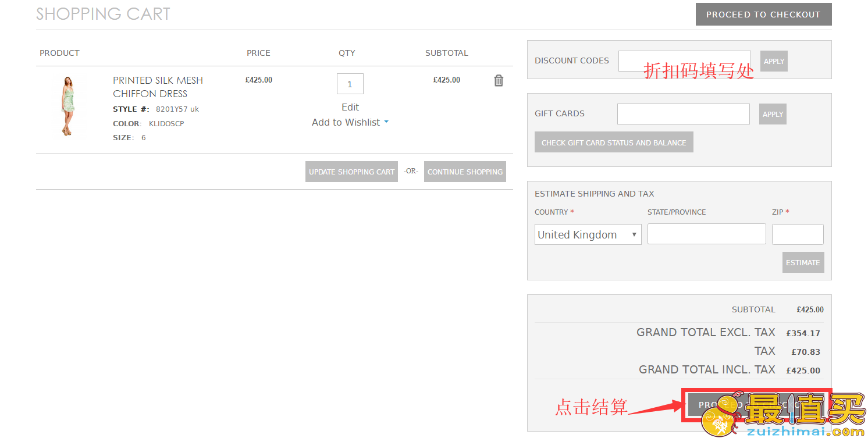
Task: Click the item unit price £425.00 in the Price column
Action: [258, 80]
